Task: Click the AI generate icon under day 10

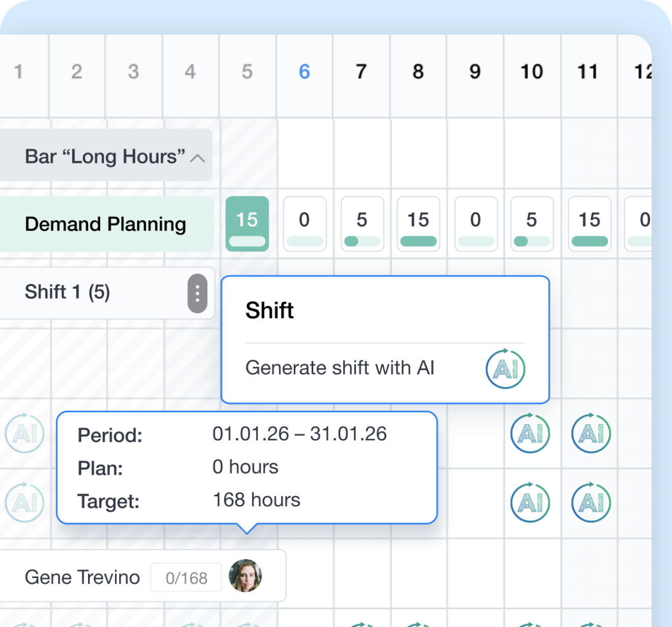Action: pos(530,433)
